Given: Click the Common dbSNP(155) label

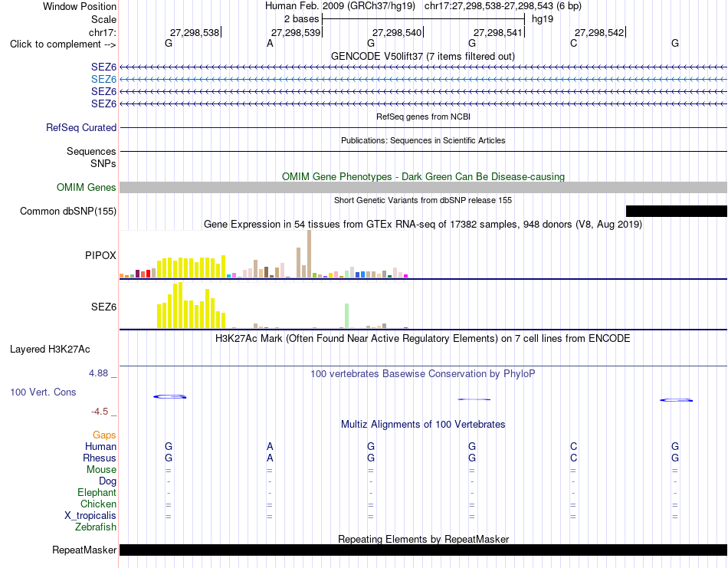Looking at the screenshot, I should [68, 212].
